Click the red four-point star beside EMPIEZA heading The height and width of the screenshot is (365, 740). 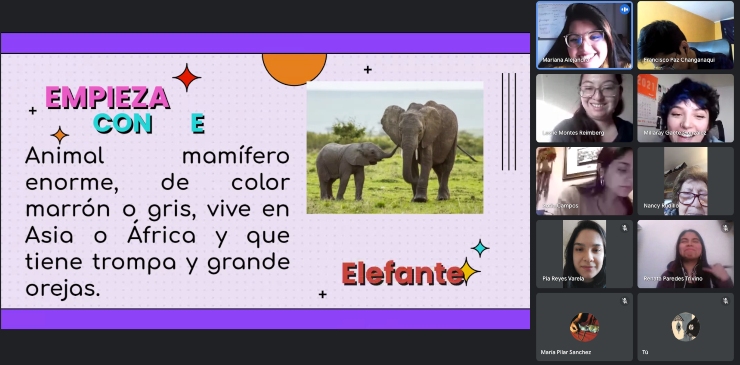(x=186, y=77)
